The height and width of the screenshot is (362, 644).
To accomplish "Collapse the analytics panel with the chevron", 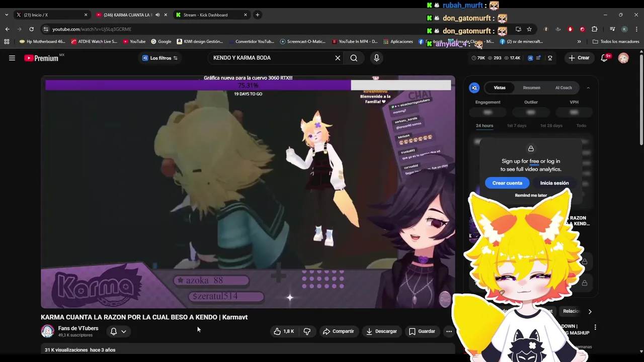I will pos(588,87).
